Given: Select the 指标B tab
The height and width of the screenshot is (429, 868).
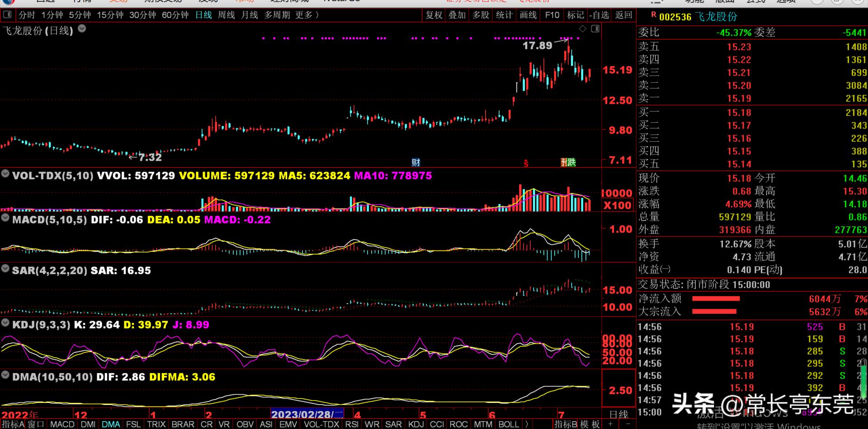Looking at the screenshot, I should pos(566,424).
